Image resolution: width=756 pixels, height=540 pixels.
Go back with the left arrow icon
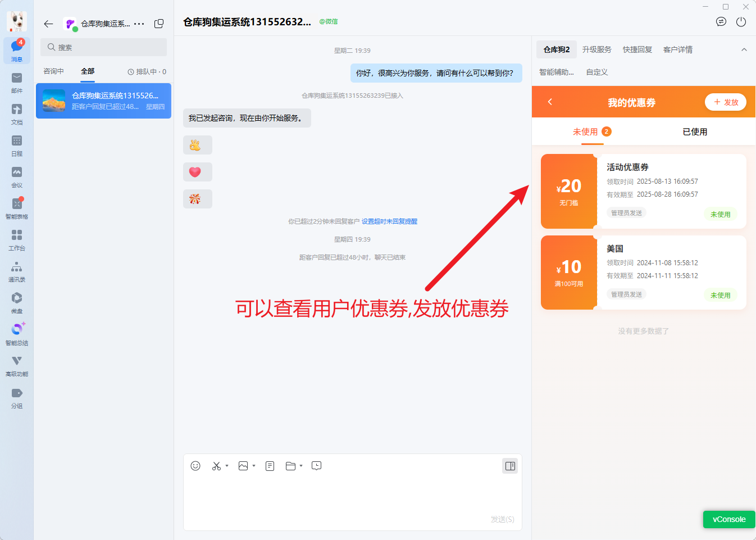(x=48, y=24)
